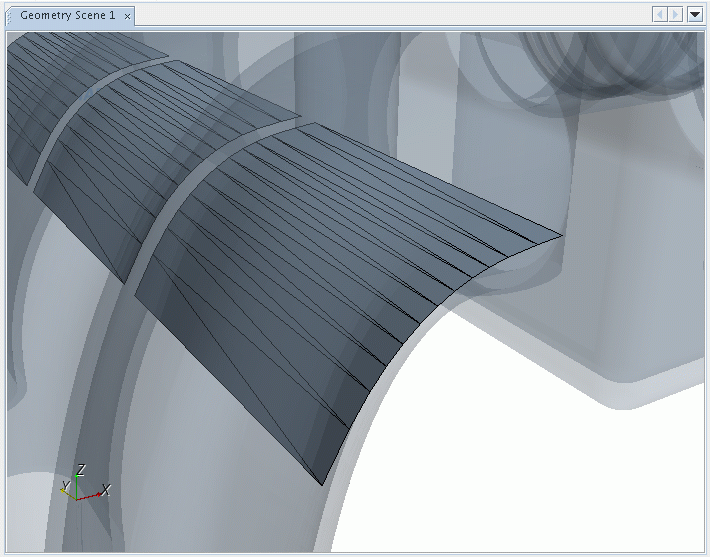710x557 pixels.
Task: Click the Z axis label on the triad
Action: (x=81, y=469)
